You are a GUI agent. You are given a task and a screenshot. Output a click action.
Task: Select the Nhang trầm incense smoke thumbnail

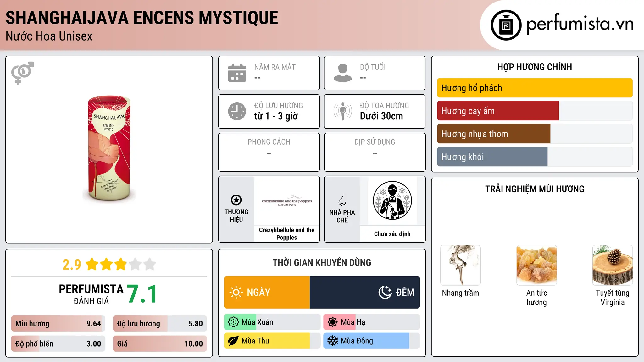(460, 265)
